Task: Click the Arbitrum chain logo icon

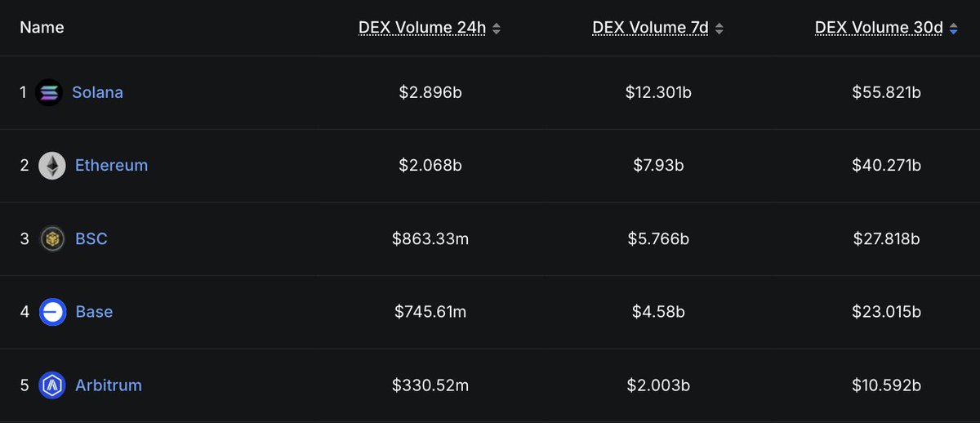Action: coord(52,385)
